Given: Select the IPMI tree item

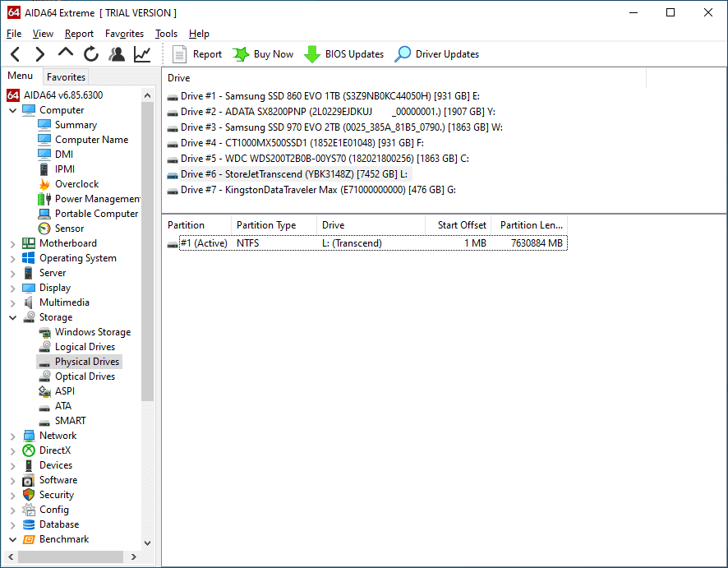Looking at the screenshot, I should click(x=65, y=169).
